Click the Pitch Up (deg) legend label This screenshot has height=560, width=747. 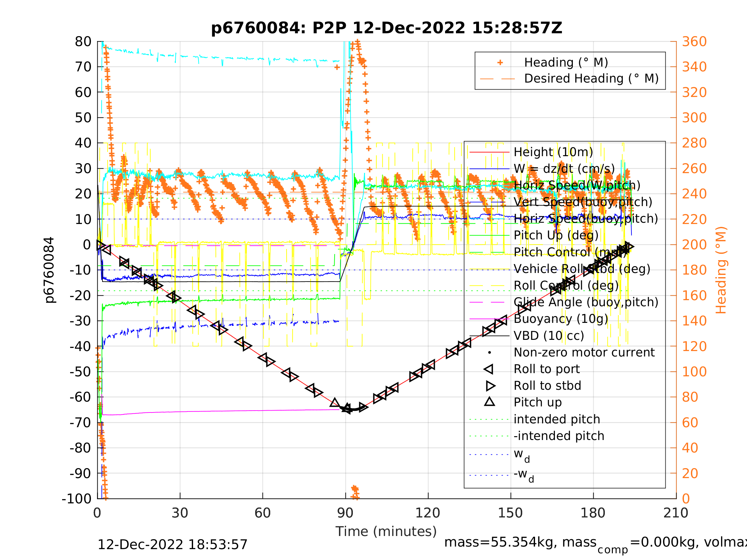tap(556, 235)
